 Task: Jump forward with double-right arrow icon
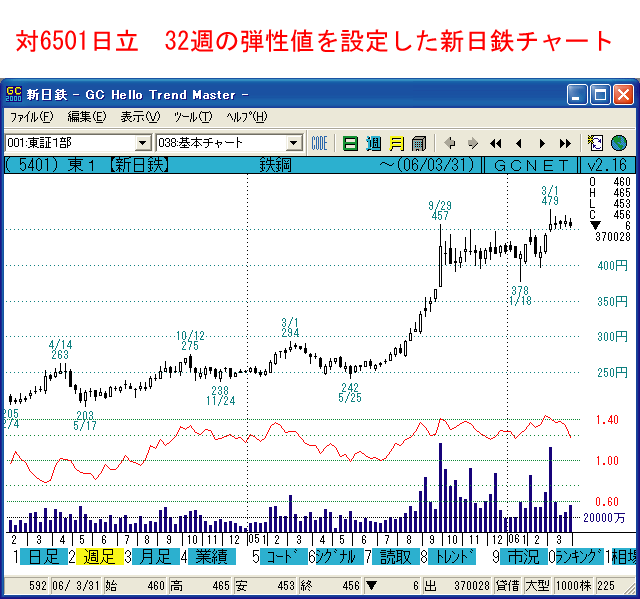click(565, 143)
